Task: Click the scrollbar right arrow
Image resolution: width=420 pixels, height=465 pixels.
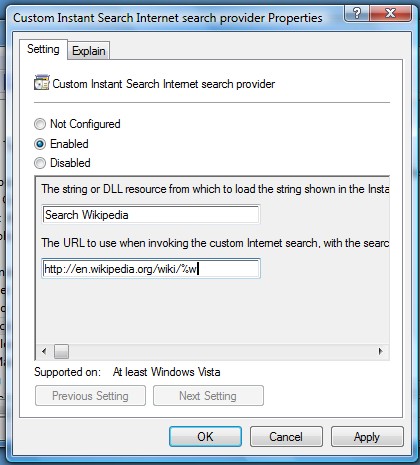Action: [380, 351]
